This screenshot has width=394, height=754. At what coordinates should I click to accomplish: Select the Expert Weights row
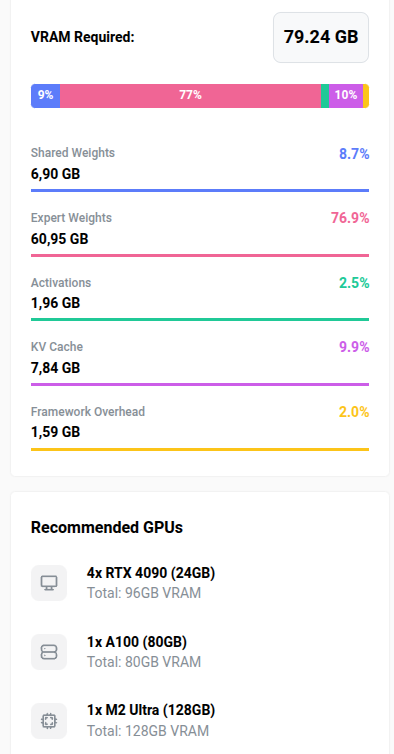[200, 233]
